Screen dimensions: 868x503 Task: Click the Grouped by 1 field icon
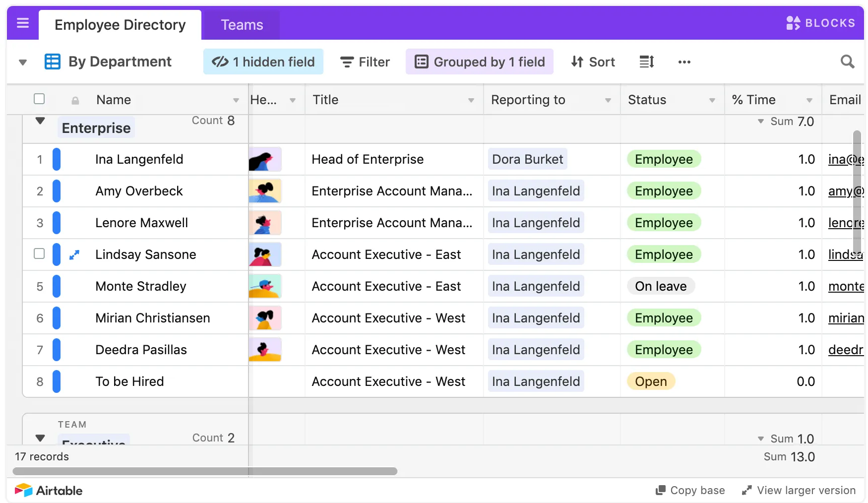tap(422, 62)
